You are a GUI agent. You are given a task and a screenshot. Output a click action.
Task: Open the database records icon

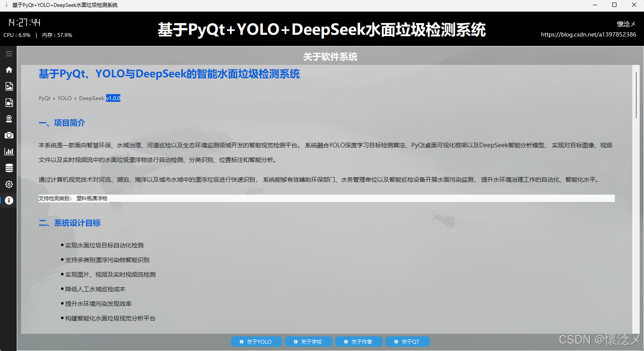(9, 168)
